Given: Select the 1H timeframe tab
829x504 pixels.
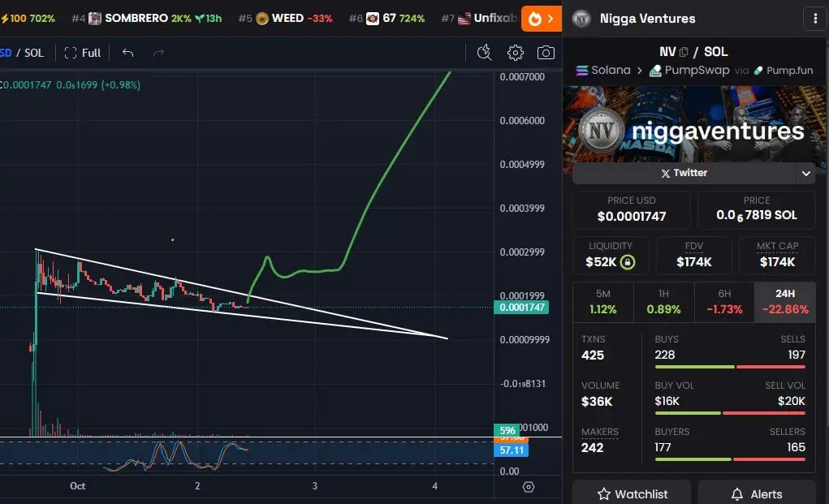Looking at the screenshot, I should (663, 302).
